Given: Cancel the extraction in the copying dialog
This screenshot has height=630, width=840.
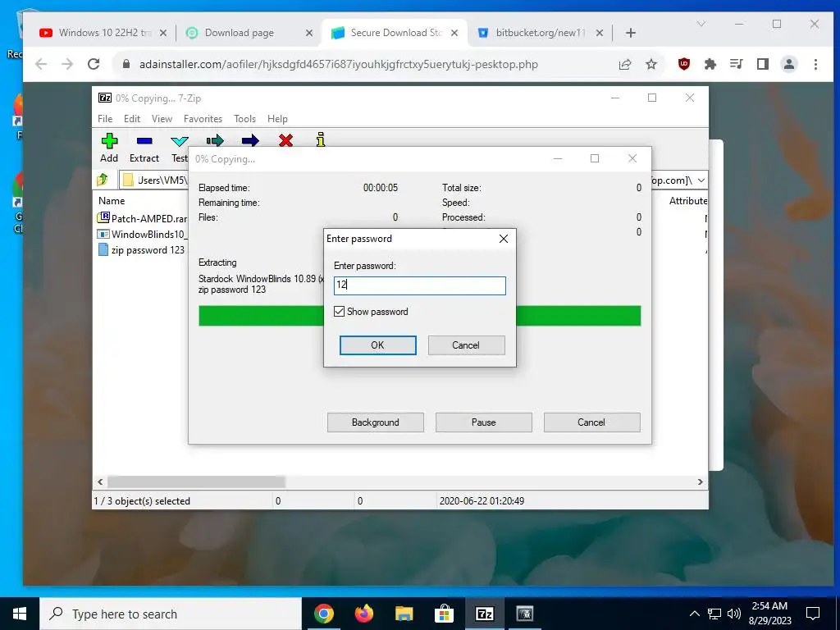Looking at the screenshot, I should coord(591,422).
